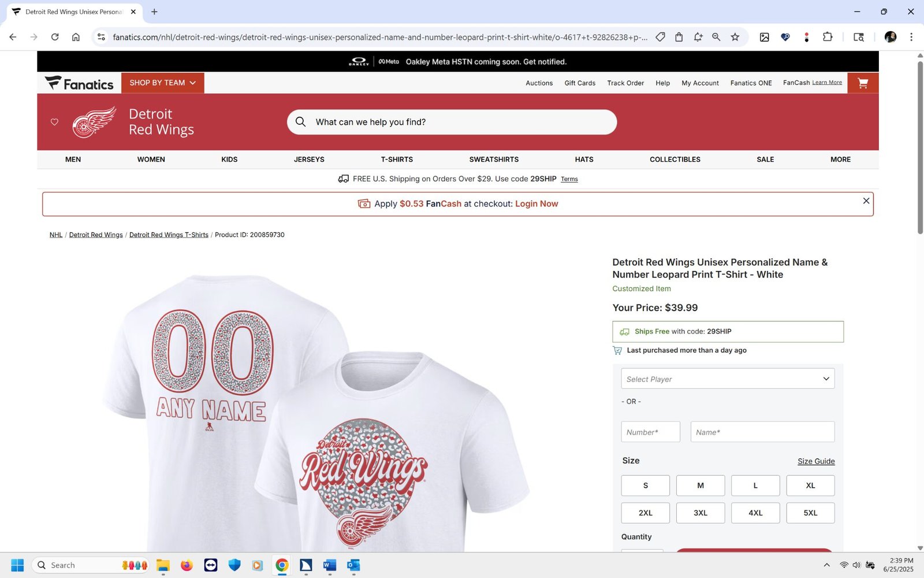The height and width of the screenshot is (578, 924).
Task: Click the shipping Terms link
Action: pos(569,179)
